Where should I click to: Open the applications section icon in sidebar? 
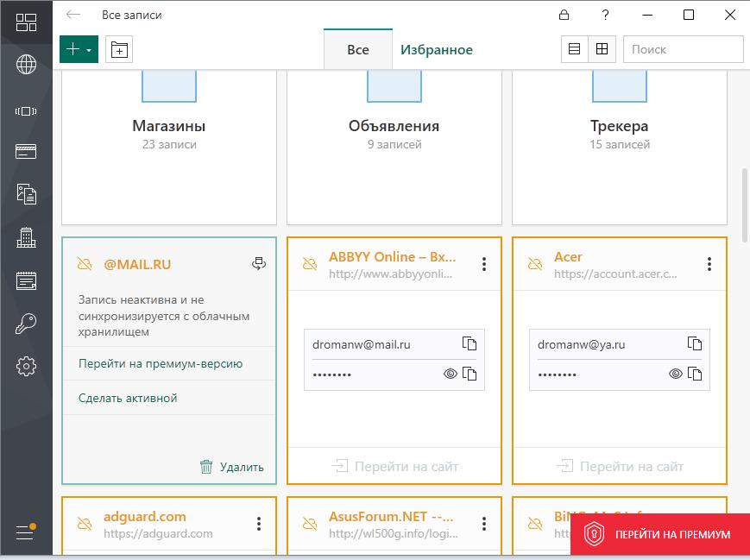tap(26, 111)
